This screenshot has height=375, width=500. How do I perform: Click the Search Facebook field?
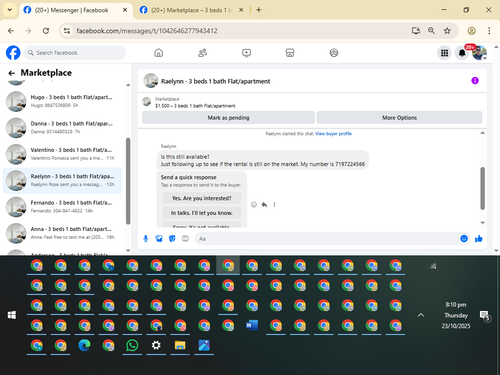tap(75, 53)
